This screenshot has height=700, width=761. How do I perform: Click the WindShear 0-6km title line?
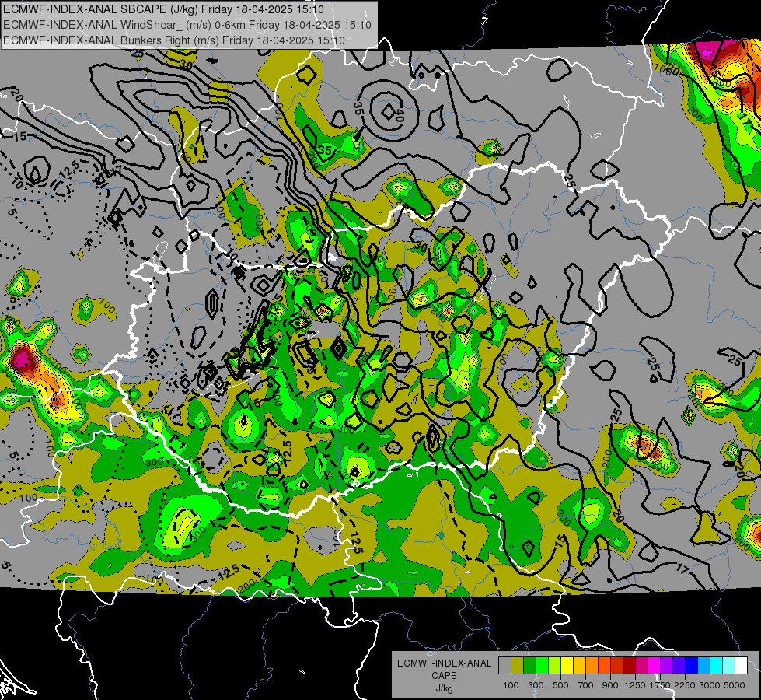(187, 25)
